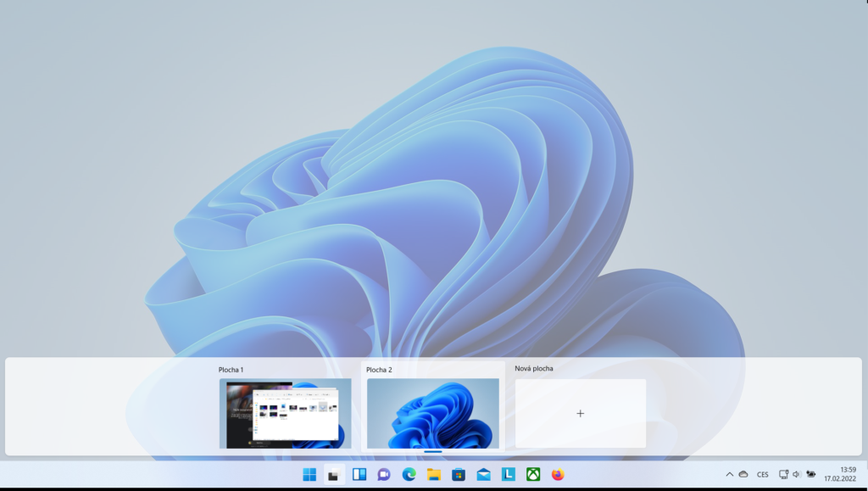The width and height of the screenshot is (868, 491).
Task: Click the battery tray icon
Action: tap(811, 474)
